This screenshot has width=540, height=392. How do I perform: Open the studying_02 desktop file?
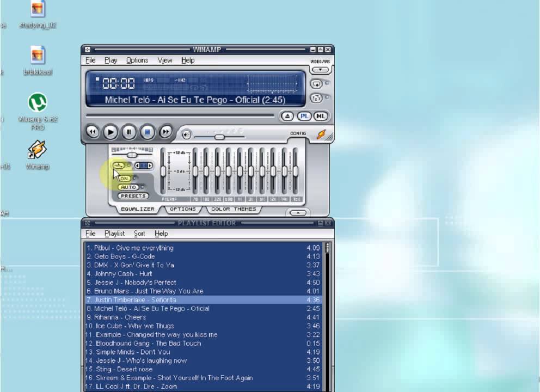click(38, 15)
